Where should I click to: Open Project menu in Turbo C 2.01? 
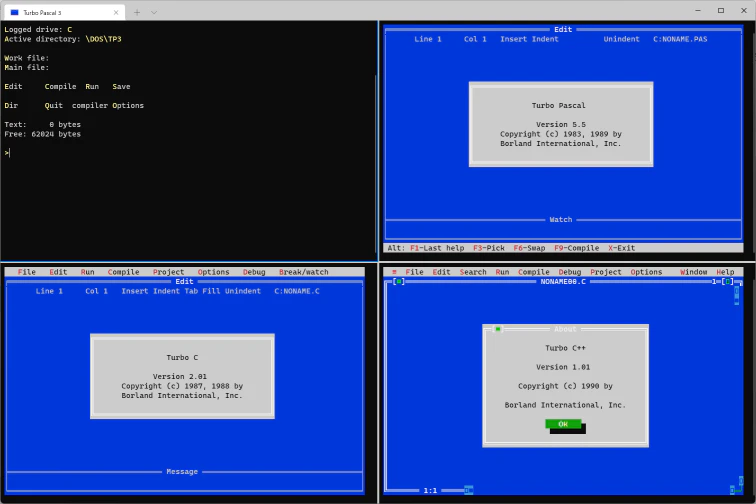point(168,272)
